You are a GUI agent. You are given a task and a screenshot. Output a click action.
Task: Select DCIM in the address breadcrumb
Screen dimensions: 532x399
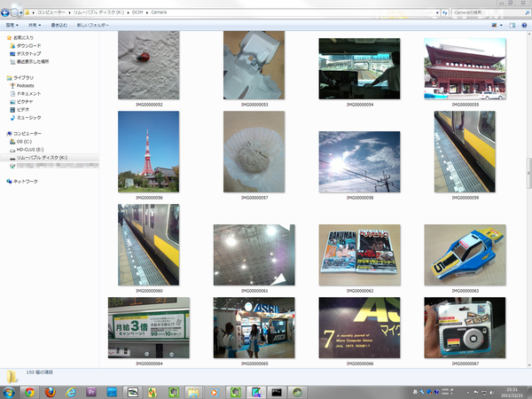tap(137, 12)
